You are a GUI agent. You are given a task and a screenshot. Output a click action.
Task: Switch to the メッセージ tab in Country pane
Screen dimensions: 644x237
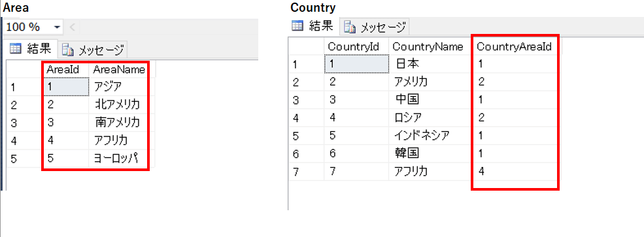point(375,27)
